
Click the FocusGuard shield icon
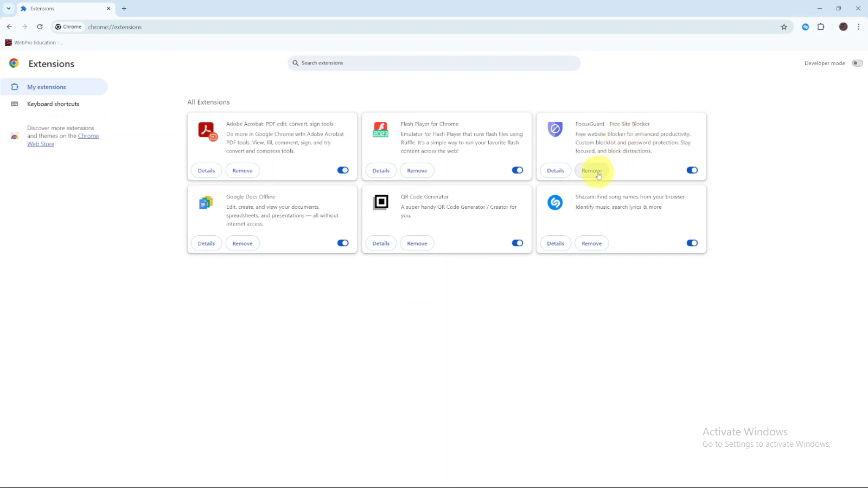point(555,129)
